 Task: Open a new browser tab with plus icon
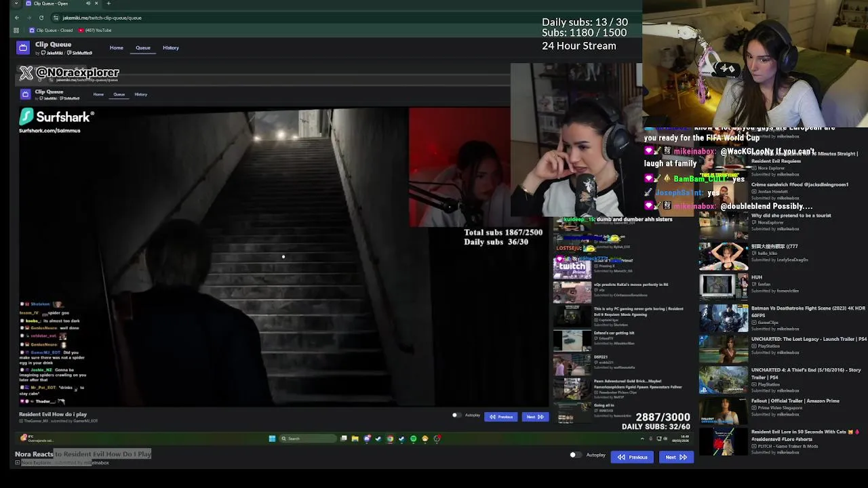point(108,3)
